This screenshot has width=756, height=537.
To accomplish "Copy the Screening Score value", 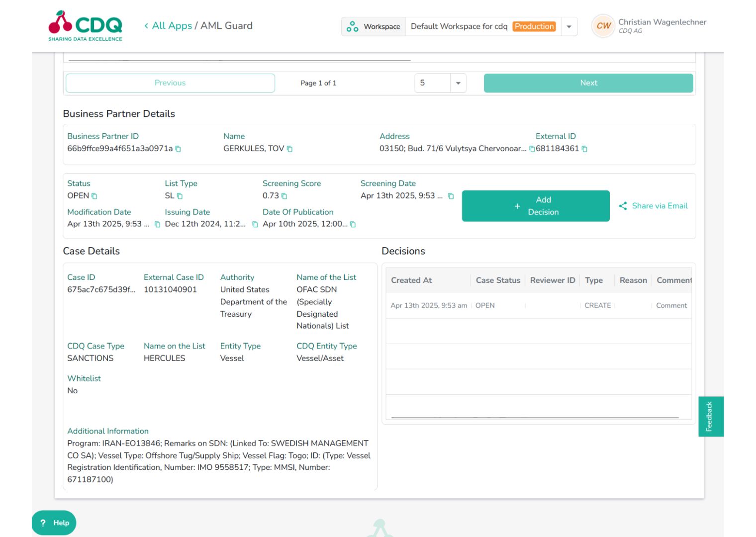I will pos(283,196).
